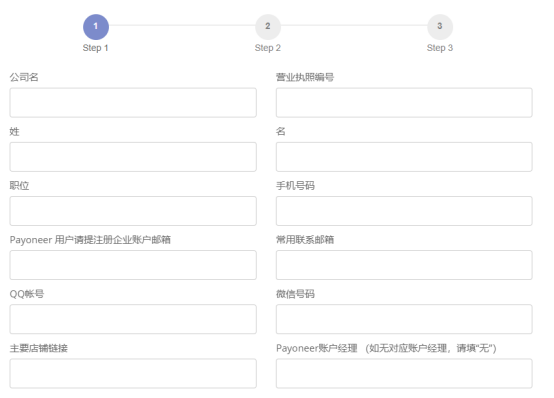This screenshot has height=398, width=554.
Task: Click the 主要店铺链接 field label
Action: click(x=39, y=348)
